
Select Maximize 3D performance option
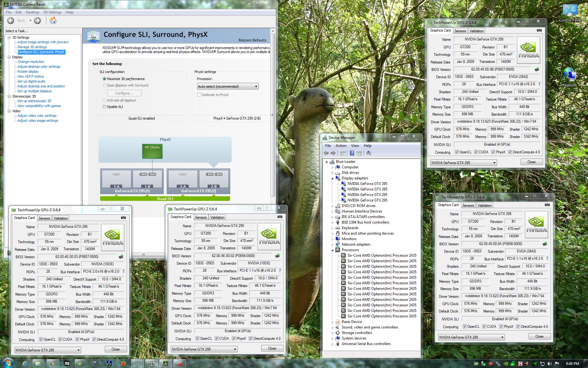[104, 79]
